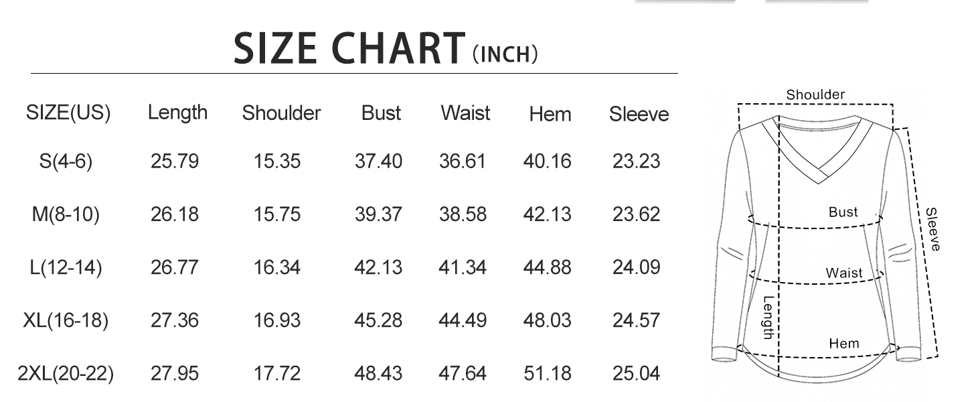The image size is (980, 402).
Task: Click the 25.79 length value for S
Action: (x=175, y=161)
